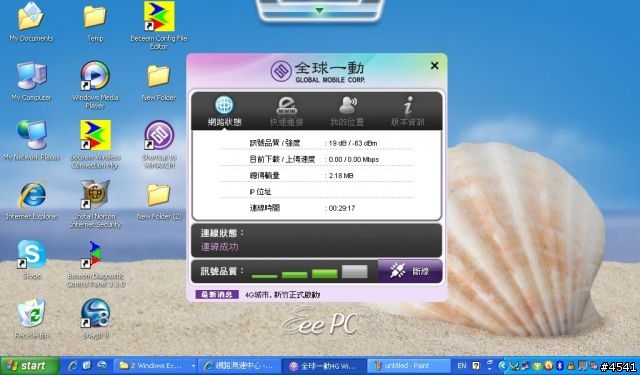Click the Show Desktop Quick Launch icon

click(x=87, y=366)
